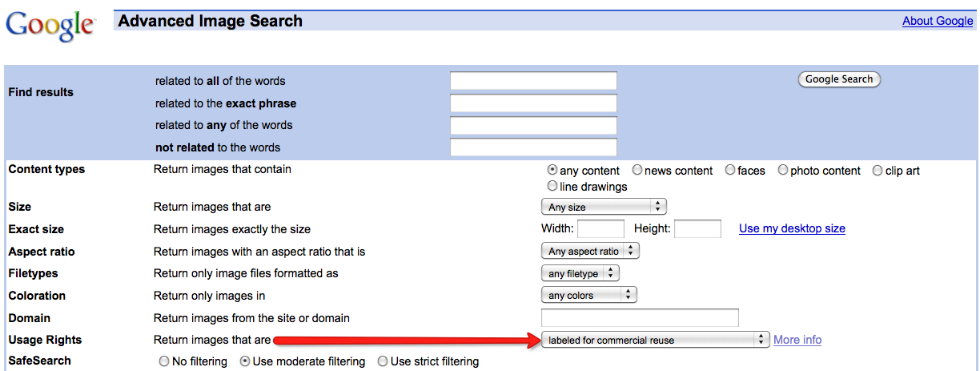Expand the 'Any aspect ratio' dropdown
Viewport: 980px width, 371px height.
pyautogui.click(x=591, y=252)
